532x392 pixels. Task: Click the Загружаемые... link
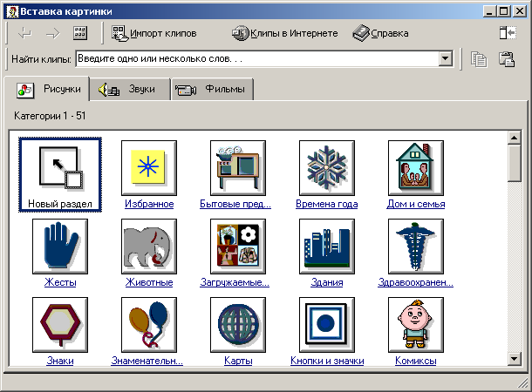235,282
